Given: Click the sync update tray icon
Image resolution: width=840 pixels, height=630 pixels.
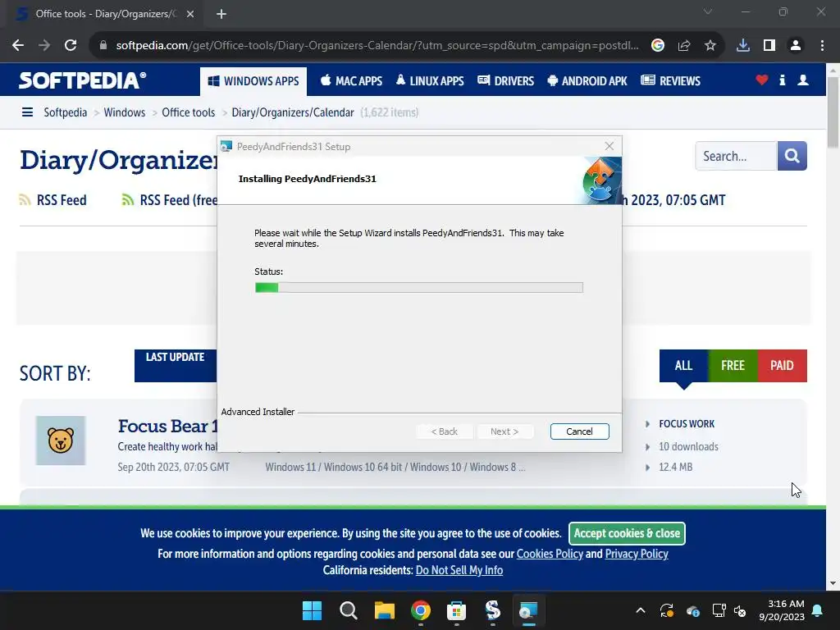Looking at the screenshot, I should coord(666,610).
